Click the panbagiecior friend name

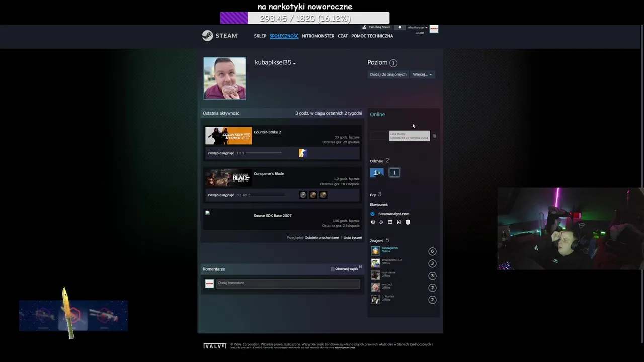(390, 248)
